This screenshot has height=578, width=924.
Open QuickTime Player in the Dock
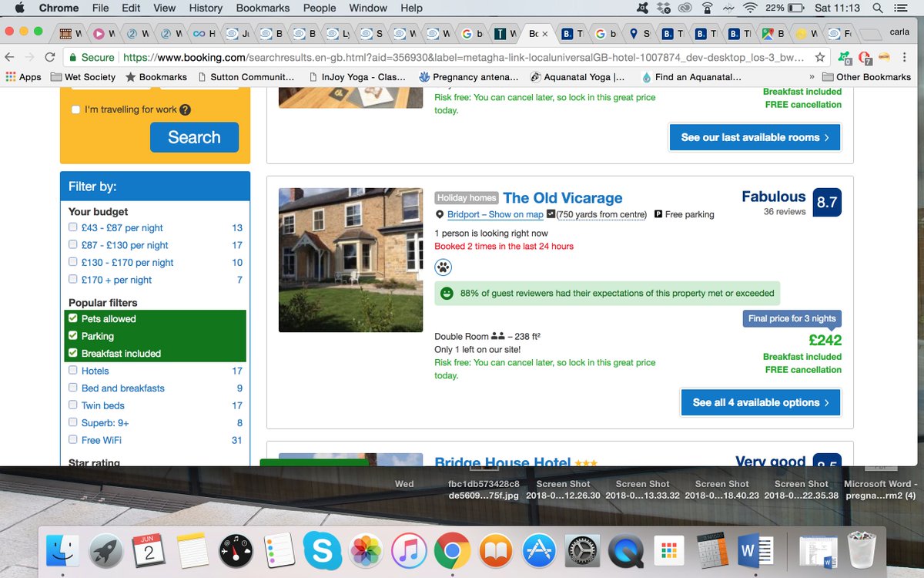(626, 552)
